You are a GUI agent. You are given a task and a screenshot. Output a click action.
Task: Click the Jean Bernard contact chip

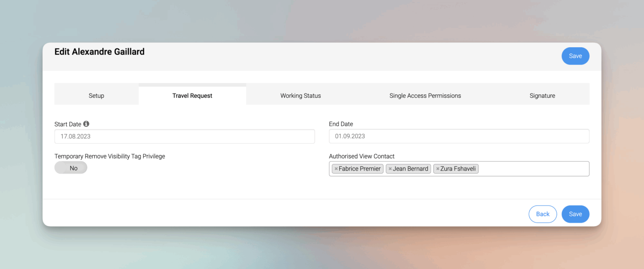click(x=410, y=169)
